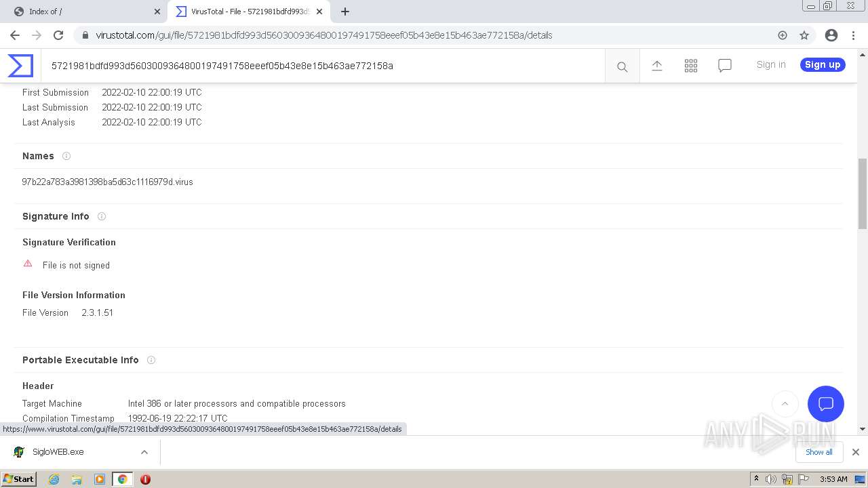The image size is (868, 488).
Task: Select the file name 97b22a783a3981398ba5d63c1116979d.virus
Action: tap(107, 182)
